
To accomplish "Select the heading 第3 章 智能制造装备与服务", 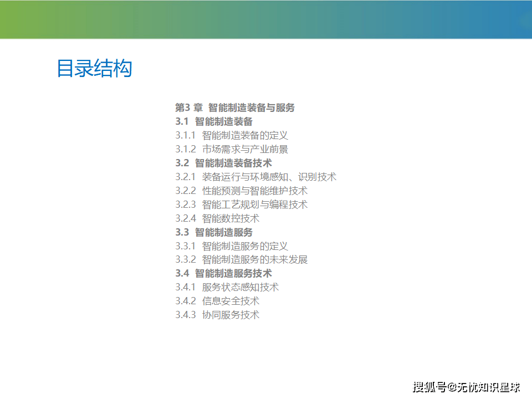I will click(x=235, y=108).
